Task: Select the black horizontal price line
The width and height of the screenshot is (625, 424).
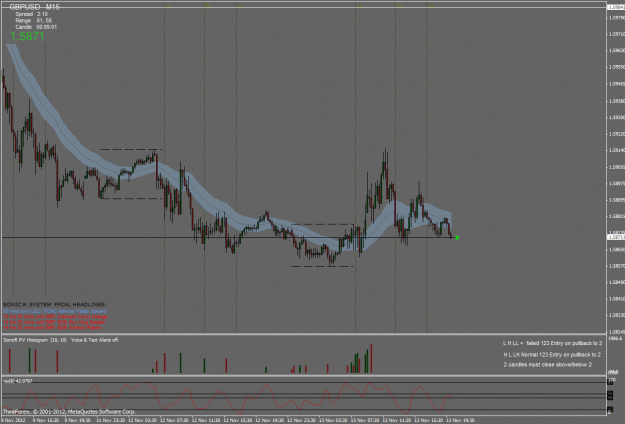Action: pos(227,238)
